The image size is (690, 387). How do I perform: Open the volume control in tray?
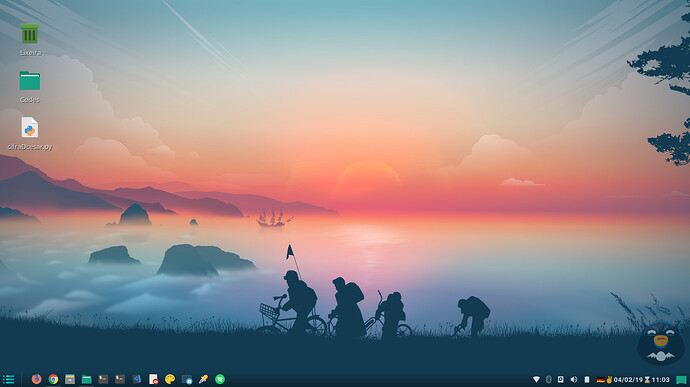[x=574, y=380]
